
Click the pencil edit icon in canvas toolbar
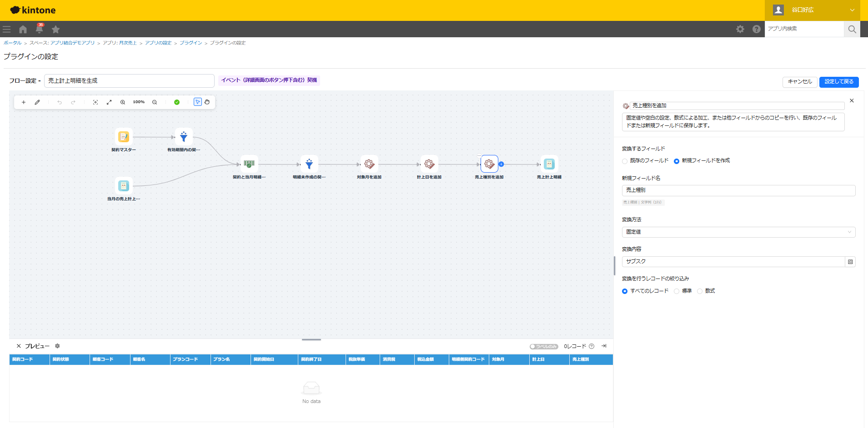37,102
